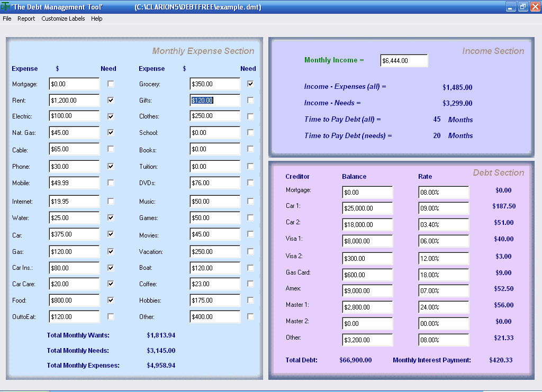The image size is (542, 392).
Task: Click the Monthly Income input field
Action: (x=404, y=60)
